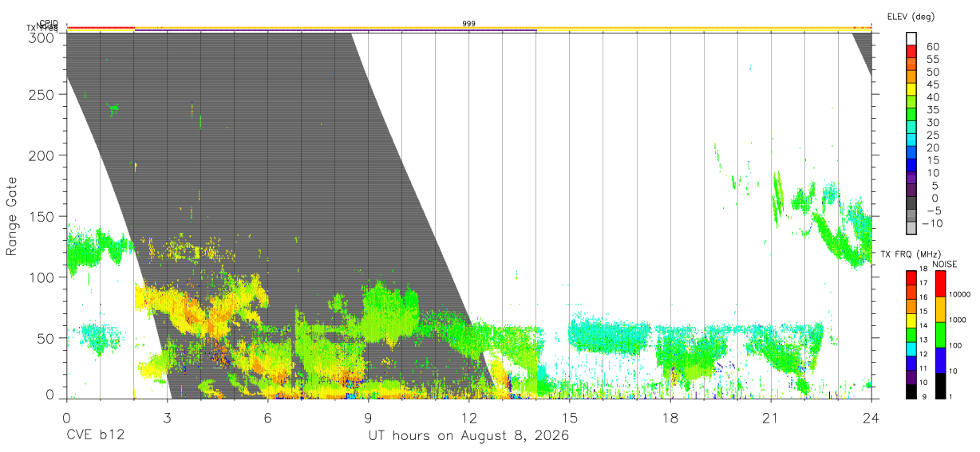The image size is (980, 452).
Task: Select the green swatch in the NOISE bar
Action: click(x=940, y=335)
